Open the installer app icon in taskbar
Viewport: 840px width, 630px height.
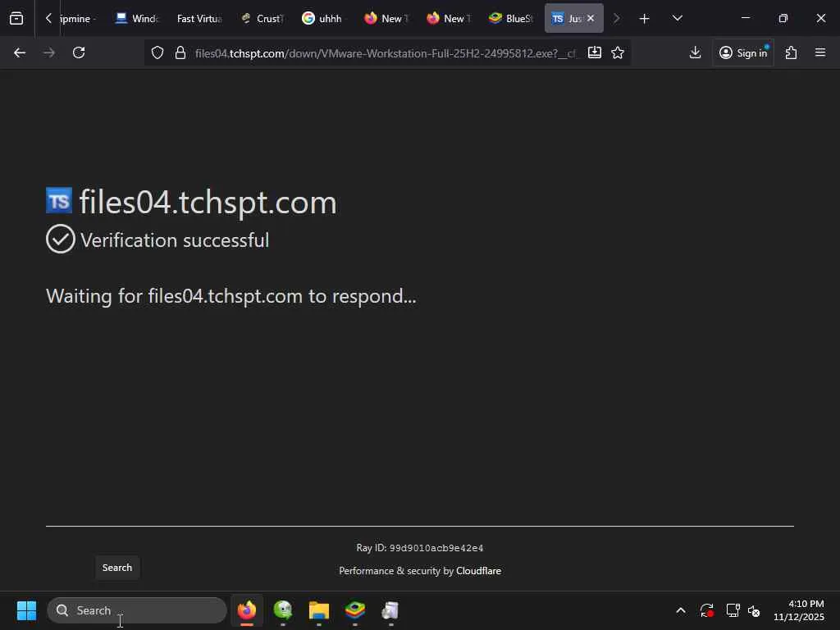click(x=390, y=610)
